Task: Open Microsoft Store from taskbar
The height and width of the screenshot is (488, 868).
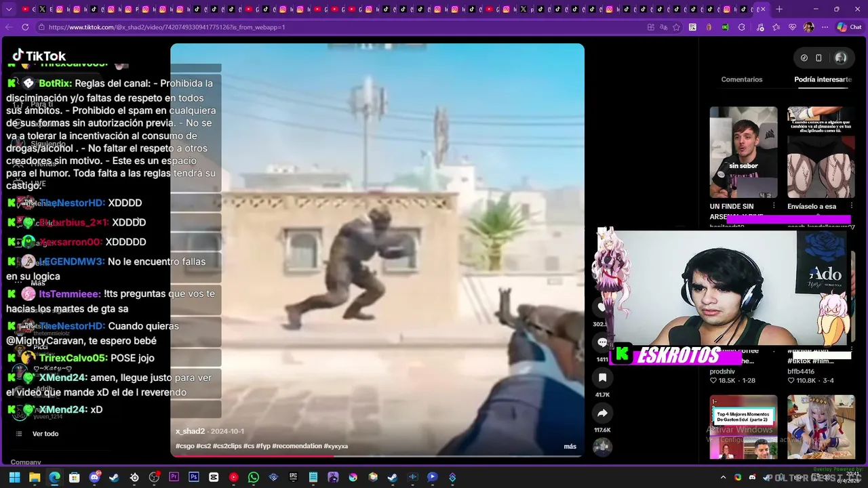Action: (x=75, y=477)
